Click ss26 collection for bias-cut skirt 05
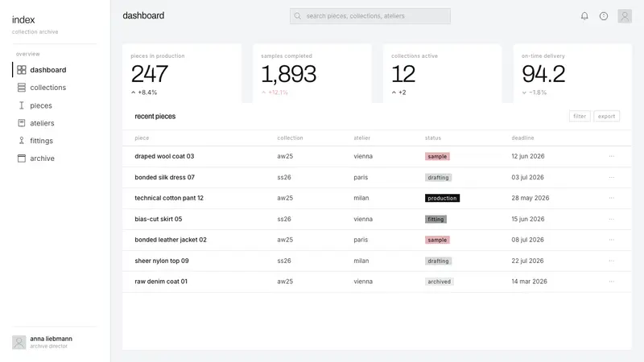 click(284, 219)
